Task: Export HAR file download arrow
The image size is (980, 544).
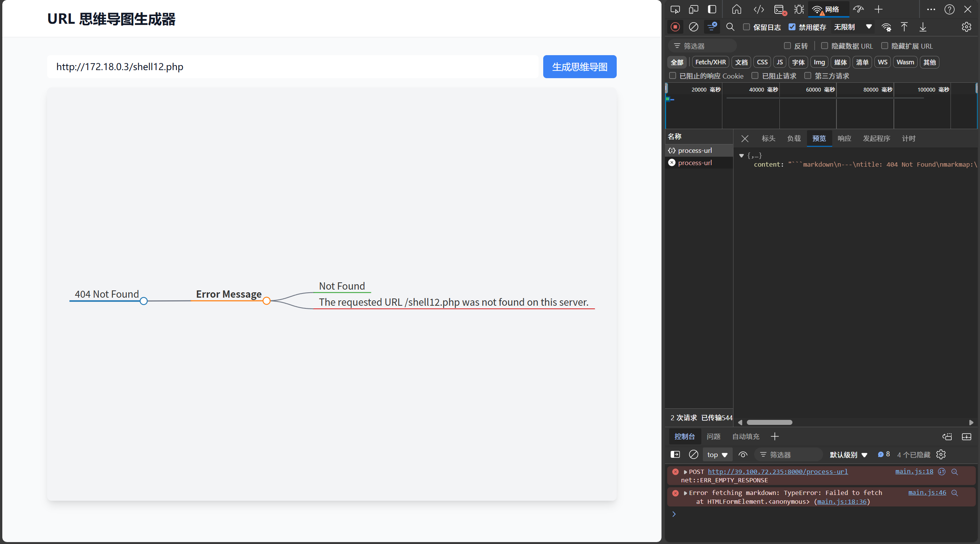Action: pyautogui.click(x=923, y=27)
